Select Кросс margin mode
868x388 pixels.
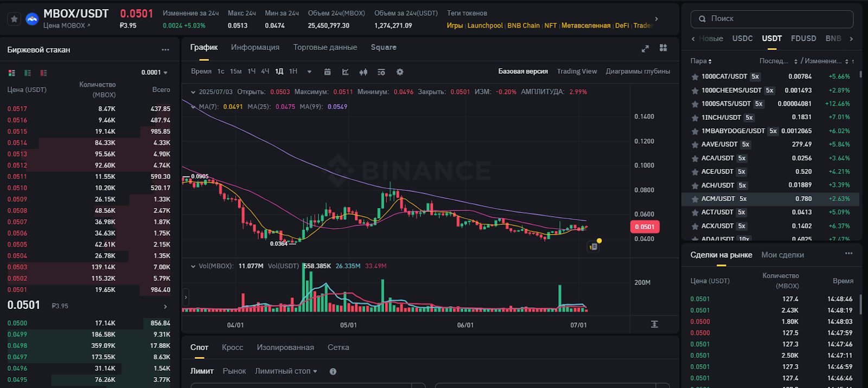point(232,347)
